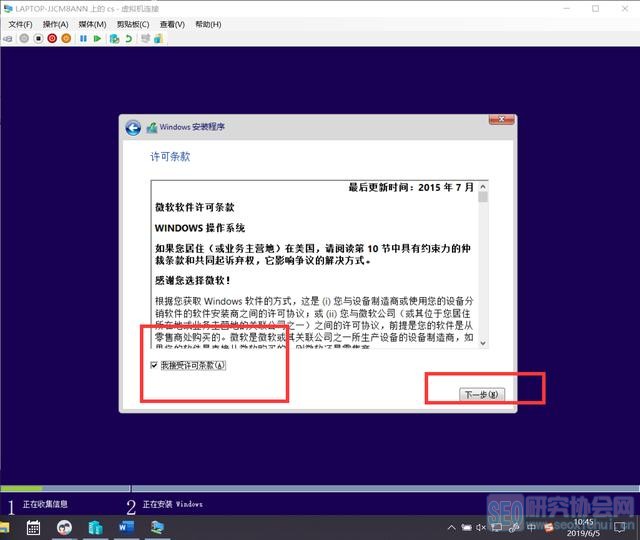Open the 剪贴板(C) menu

tap(133, 24)
